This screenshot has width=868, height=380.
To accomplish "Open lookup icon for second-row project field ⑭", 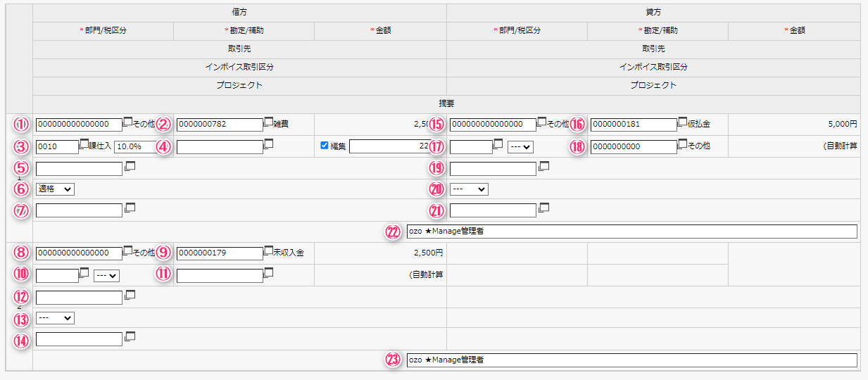I will (x=129, y=337).
